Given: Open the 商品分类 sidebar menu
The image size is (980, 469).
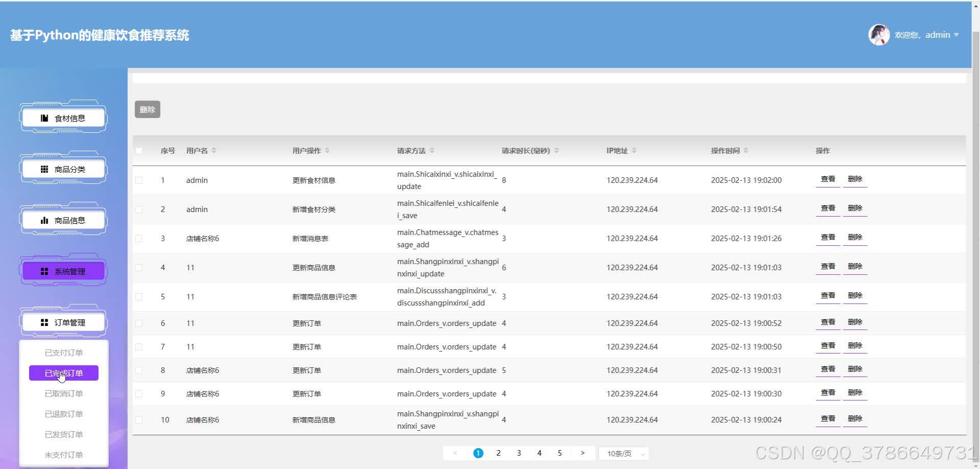Looking at the screenshot, I should (x=63, y=169).
